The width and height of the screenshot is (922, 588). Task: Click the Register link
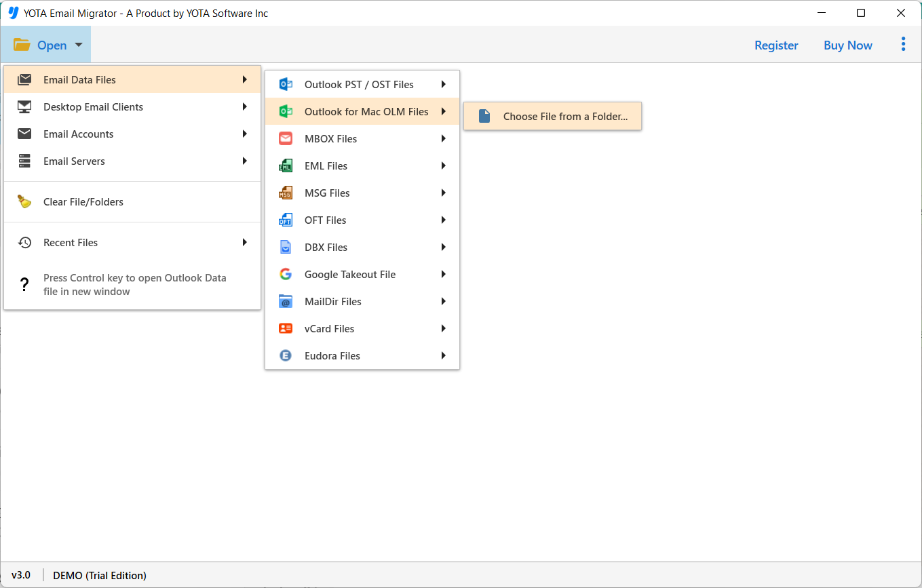776,45
